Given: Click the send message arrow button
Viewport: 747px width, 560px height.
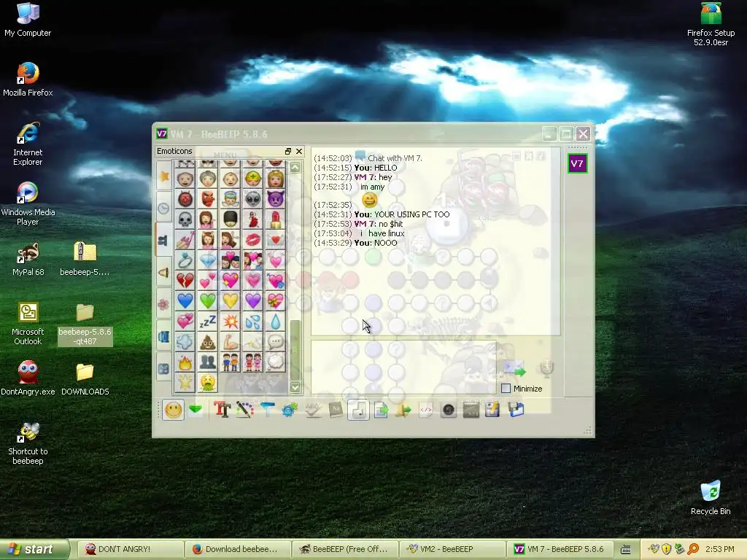Looking at the screenshot, I should 514,368.
